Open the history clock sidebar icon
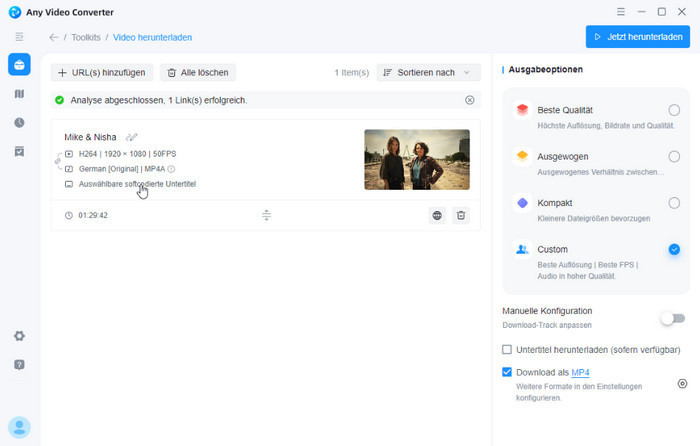Screen dimensions: 700x446 pos(19,122)
